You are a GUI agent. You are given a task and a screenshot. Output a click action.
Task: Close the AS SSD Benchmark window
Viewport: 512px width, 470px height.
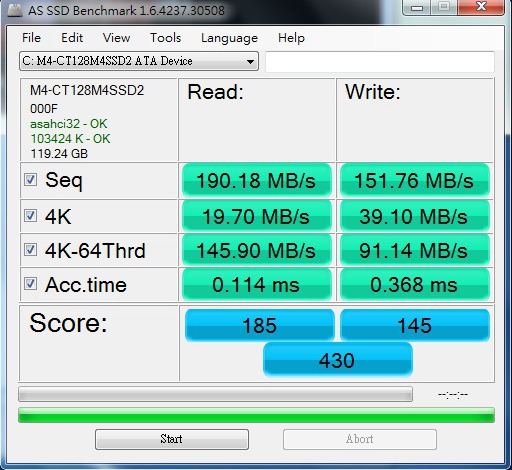point(481,7)
